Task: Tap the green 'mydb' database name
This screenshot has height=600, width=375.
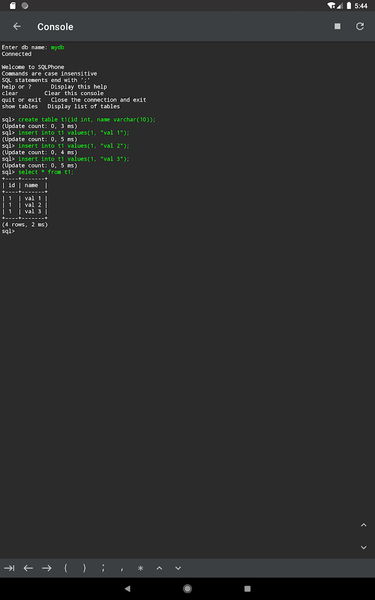Action: click(x=57, y=47)
